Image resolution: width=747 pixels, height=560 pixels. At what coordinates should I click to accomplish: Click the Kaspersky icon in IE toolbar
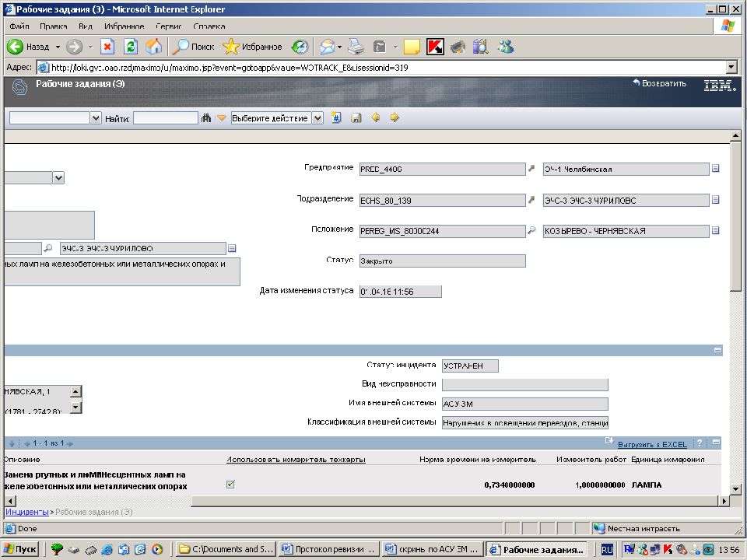coord(435,47)
